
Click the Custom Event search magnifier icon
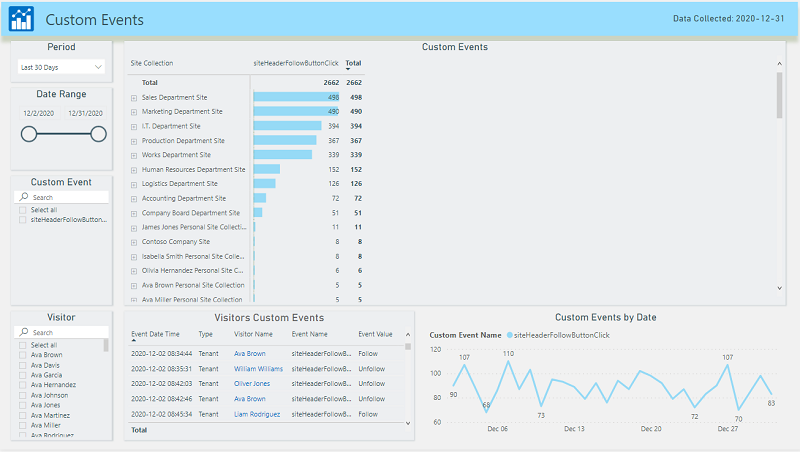23,197
